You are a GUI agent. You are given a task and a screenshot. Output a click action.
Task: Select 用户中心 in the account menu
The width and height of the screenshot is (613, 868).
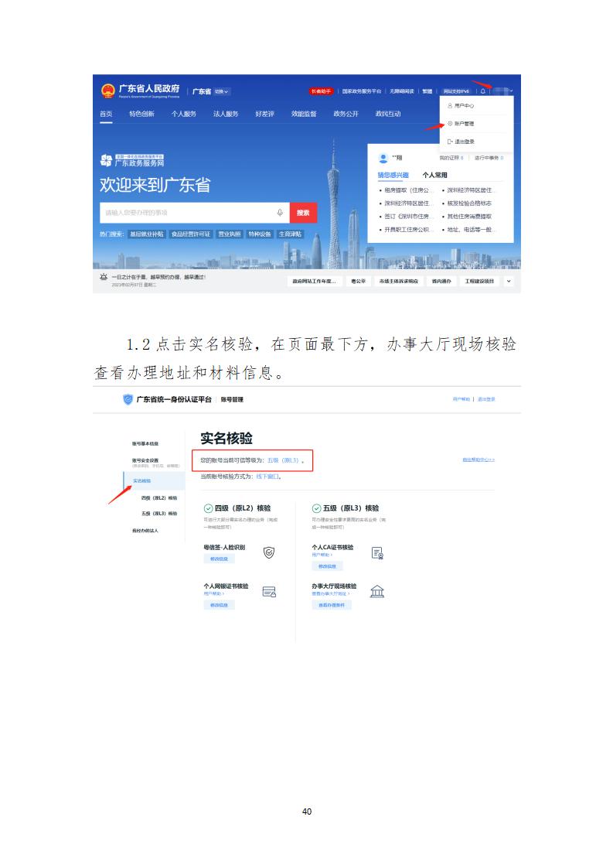(x=464, y=106)
